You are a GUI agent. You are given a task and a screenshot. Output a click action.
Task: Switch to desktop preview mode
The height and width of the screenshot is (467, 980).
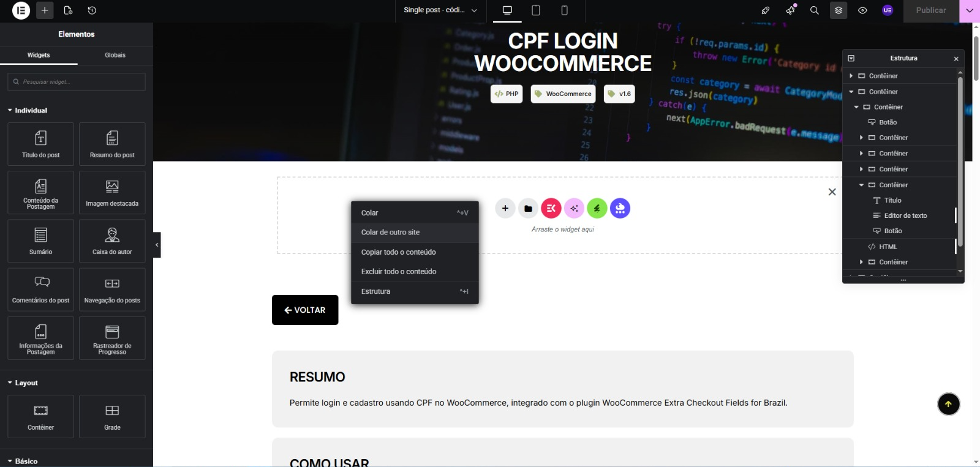tap(507, 10)
